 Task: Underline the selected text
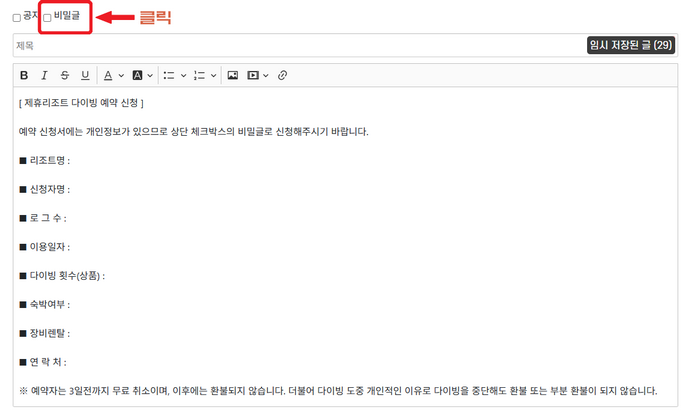(85, 76)
